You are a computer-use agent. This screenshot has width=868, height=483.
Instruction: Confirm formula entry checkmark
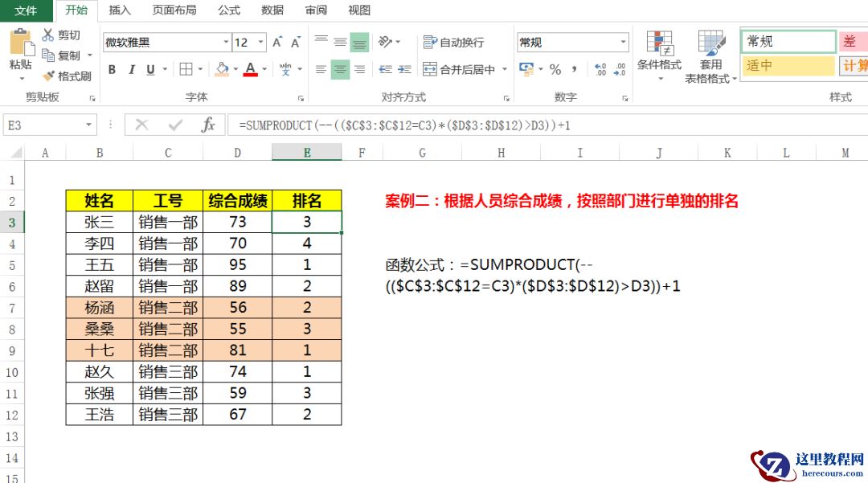tap(175, 125)
